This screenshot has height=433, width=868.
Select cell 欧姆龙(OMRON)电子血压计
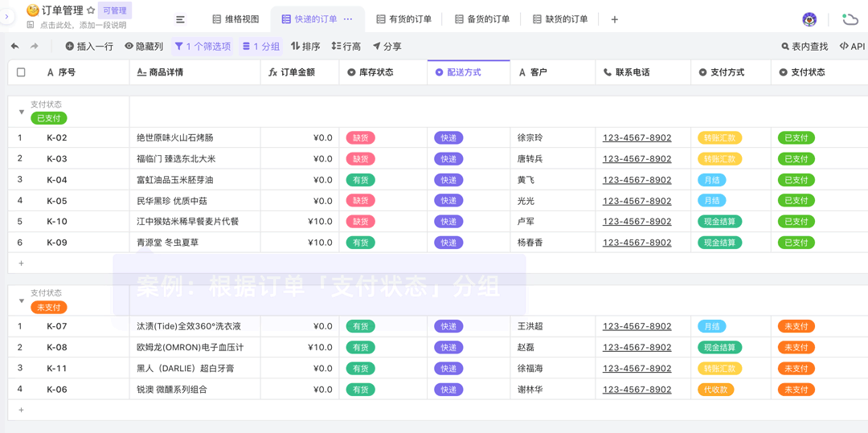[194, 347]
